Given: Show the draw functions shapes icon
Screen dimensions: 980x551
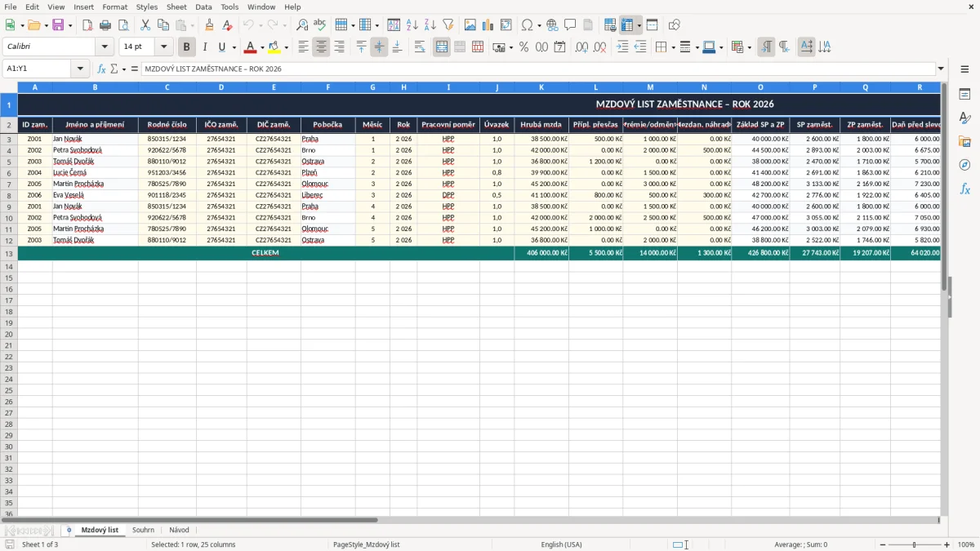Looking at the screenshot, I should pyautogui.click(x=675, y=25).
